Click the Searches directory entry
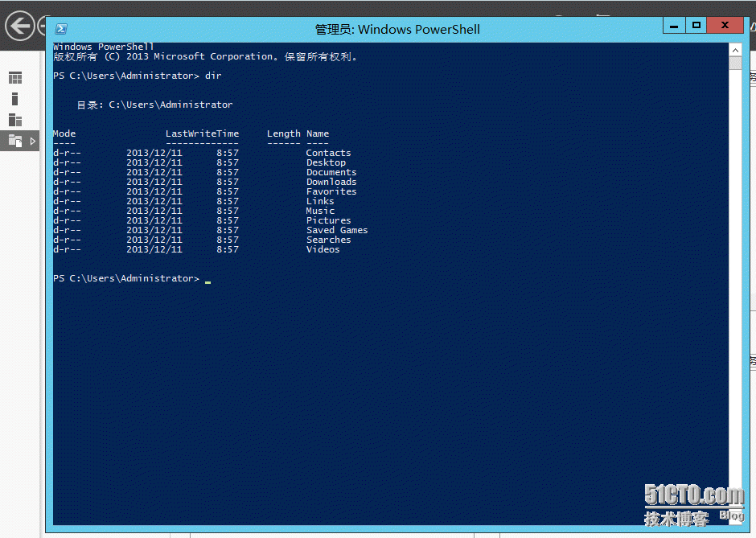 [328, 240]
